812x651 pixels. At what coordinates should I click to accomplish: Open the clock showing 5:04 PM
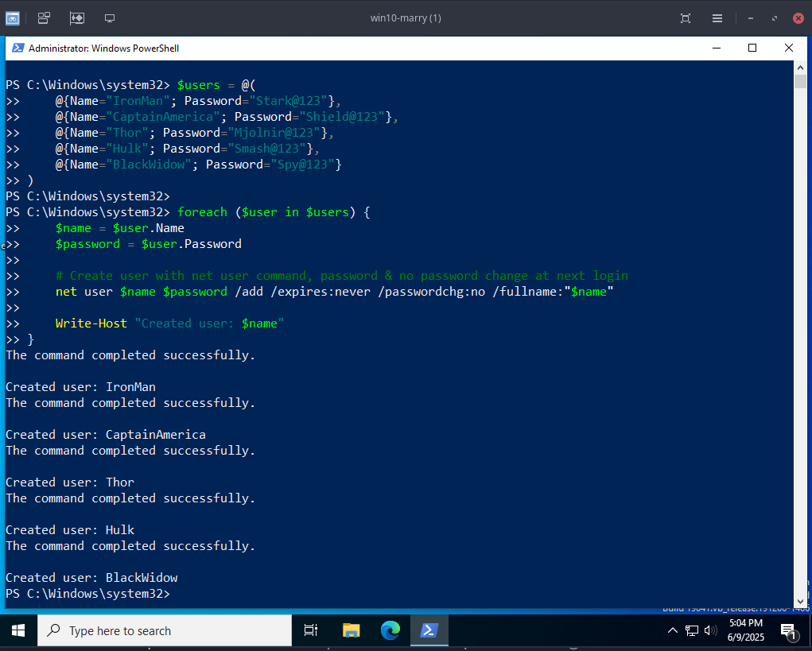click(x=744, y=630)
